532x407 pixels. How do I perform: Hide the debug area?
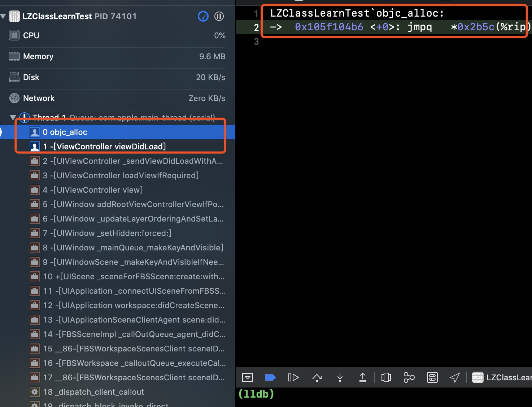(248, 377)
